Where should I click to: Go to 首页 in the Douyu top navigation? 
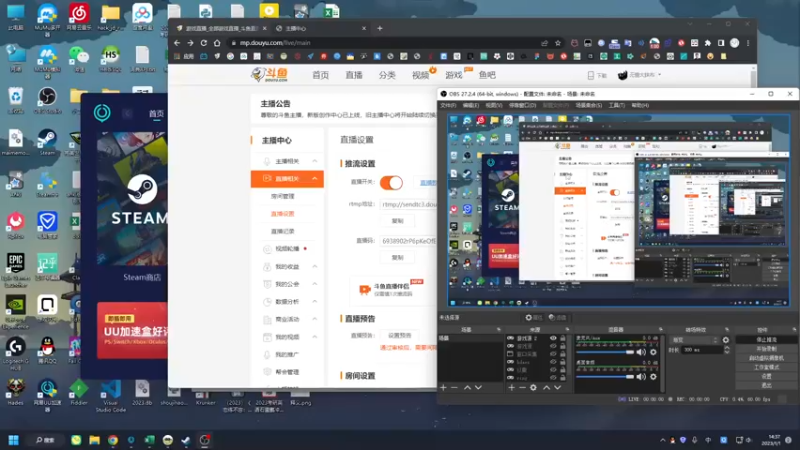coord(320,75)
